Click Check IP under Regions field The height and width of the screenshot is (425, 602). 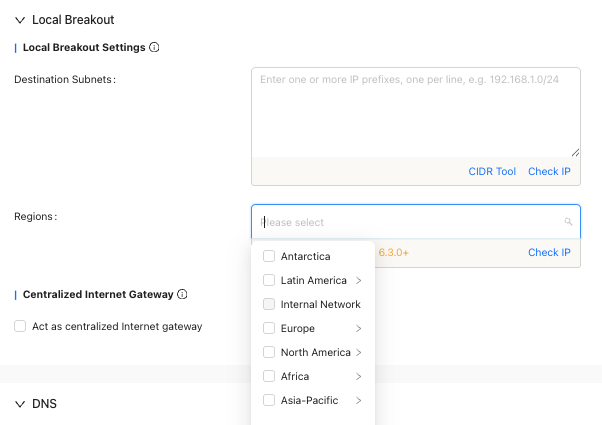(549, 252)
